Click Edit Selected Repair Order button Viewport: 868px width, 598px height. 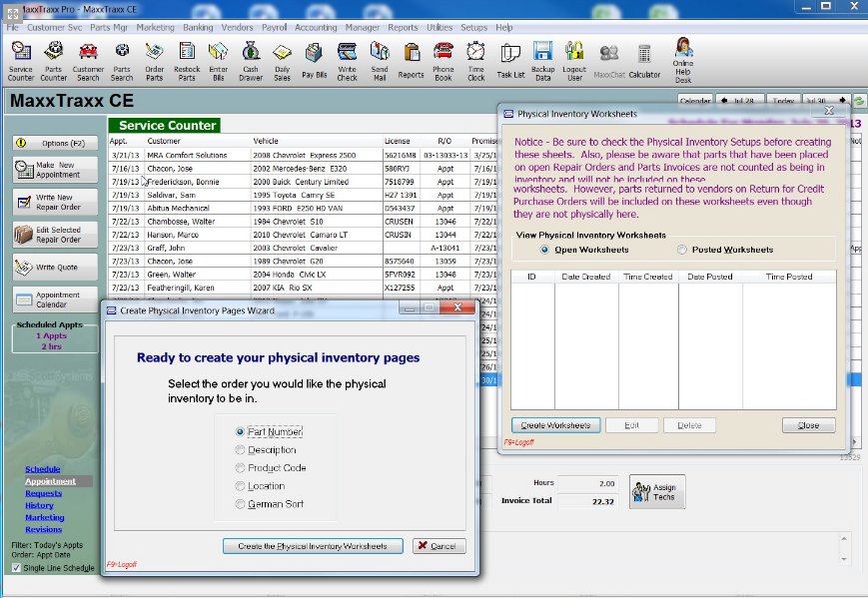pyautogui.click(x=55, y=235)
